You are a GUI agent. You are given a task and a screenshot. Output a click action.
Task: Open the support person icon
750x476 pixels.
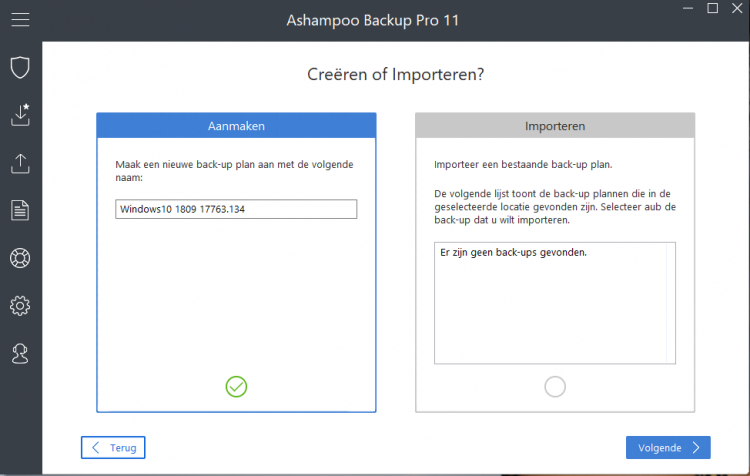20,354
